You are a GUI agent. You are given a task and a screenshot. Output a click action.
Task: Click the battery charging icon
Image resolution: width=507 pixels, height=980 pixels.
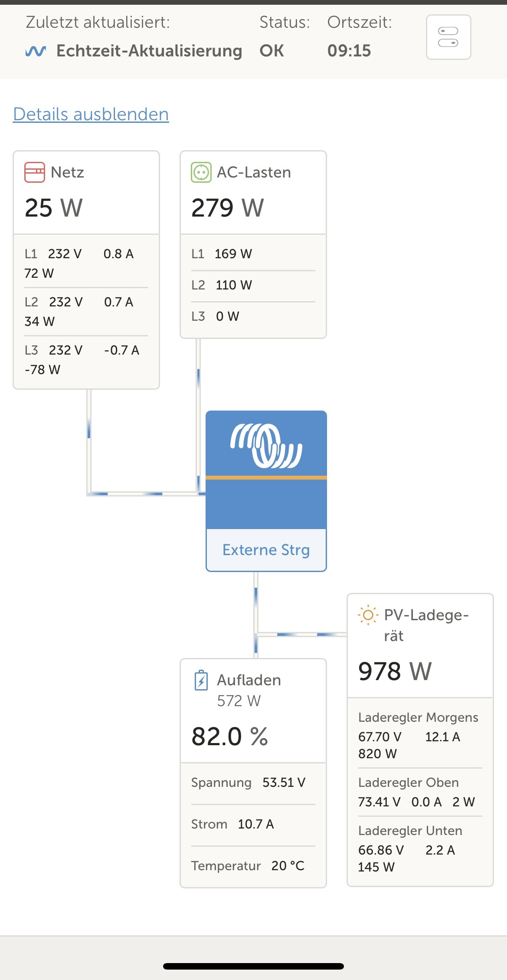coord(201,680)
